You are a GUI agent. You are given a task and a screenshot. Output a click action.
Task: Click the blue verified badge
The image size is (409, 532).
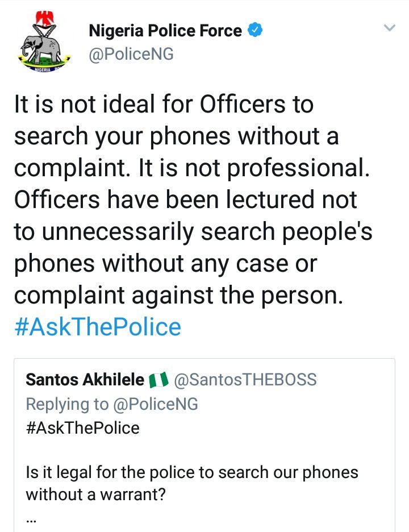pyautogui.click(x=256, y=30)
